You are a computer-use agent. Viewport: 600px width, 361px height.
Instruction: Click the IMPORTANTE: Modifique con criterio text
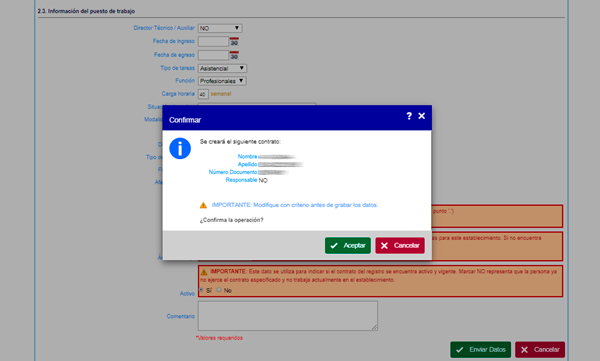tap(295, 205)
